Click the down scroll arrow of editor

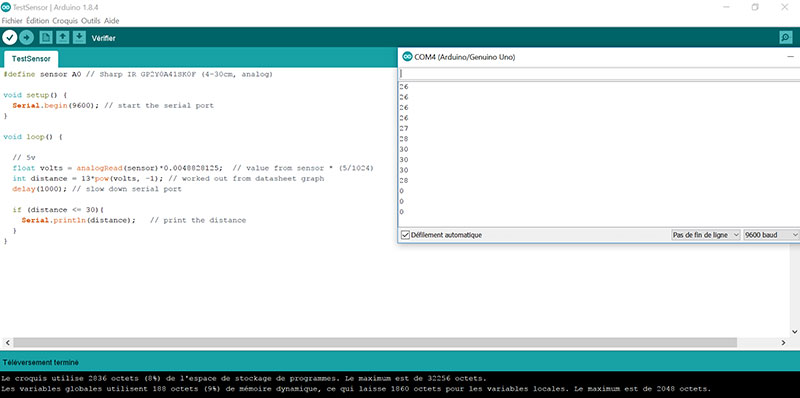point(794,332)
